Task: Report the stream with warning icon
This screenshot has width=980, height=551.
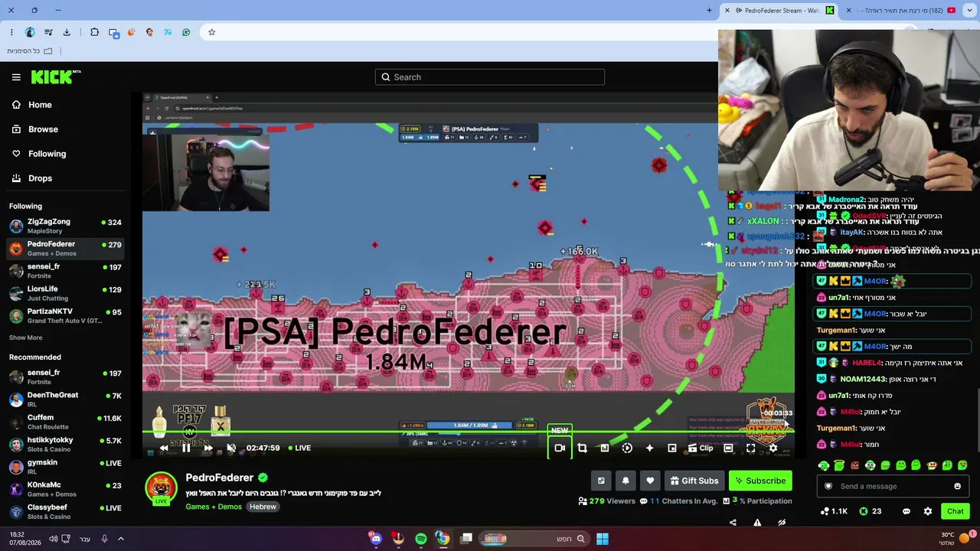Action: [x=757, y=523]
